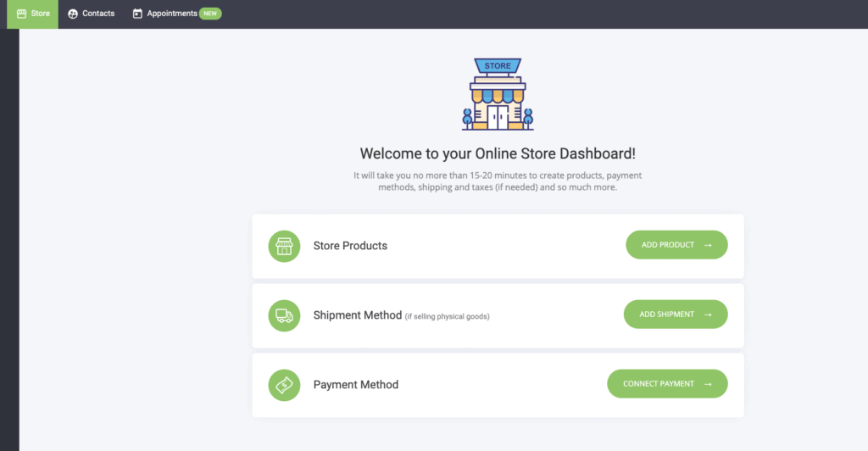The image size is (868, 451).
Task: Open the Appointments tab
Action: [x=176, y=14]
